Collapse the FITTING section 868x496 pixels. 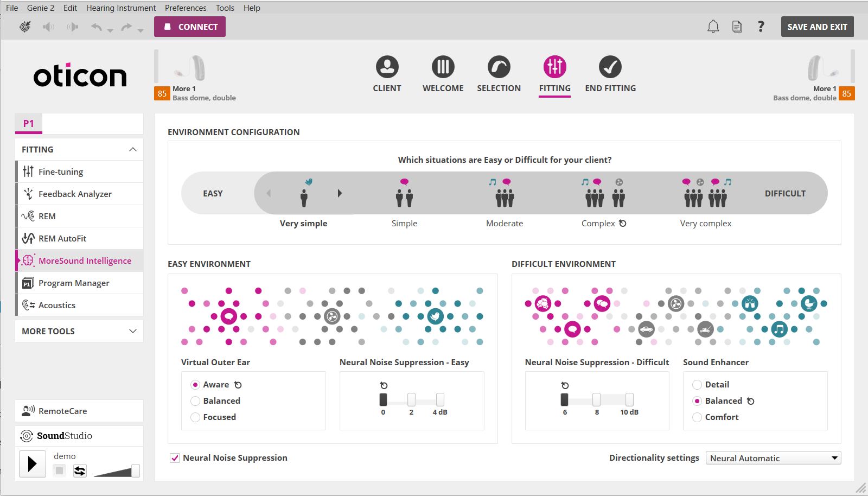[133, 149]
